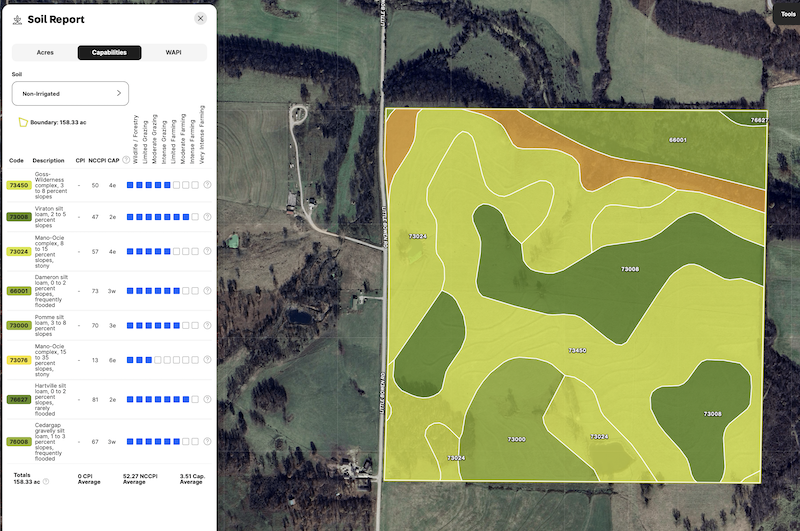The image size is (800, 531).
Task: Open the Tools menu on map
Action: click(x=786, y=14)
